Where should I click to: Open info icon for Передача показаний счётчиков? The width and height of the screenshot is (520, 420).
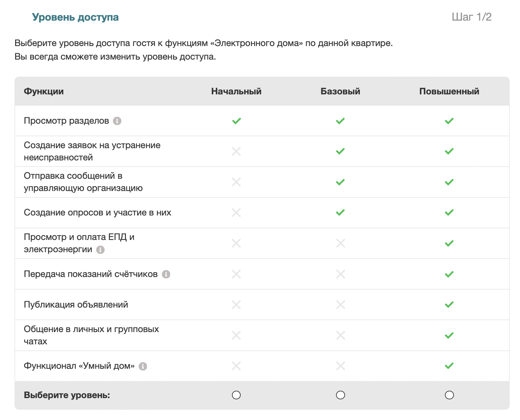pyautogui.click(x=166, y=274)
